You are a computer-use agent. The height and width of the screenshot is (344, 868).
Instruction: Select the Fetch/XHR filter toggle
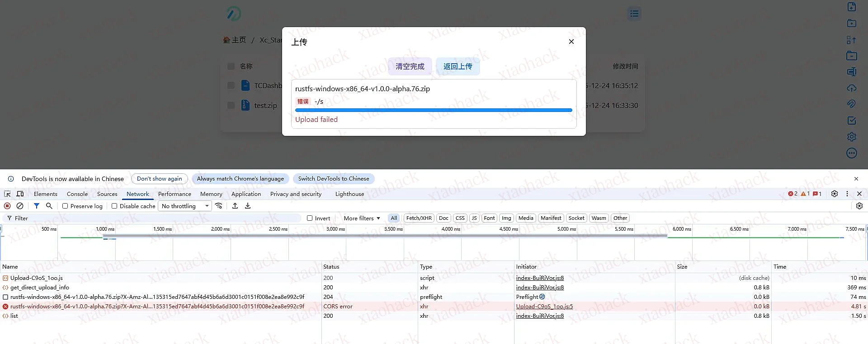point(419,218)
